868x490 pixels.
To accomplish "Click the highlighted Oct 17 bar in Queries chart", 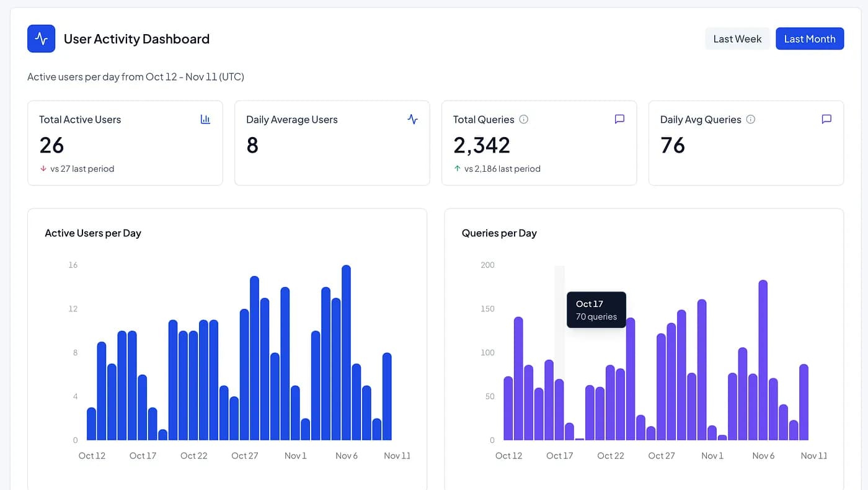I will click(x=559, y=410).
